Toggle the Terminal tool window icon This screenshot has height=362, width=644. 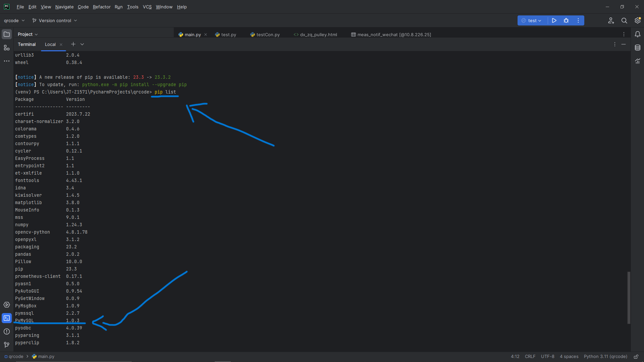coord(7,318)
